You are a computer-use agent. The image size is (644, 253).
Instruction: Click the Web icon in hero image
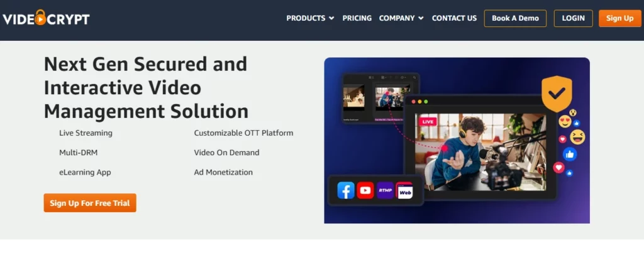coord(404,190)
